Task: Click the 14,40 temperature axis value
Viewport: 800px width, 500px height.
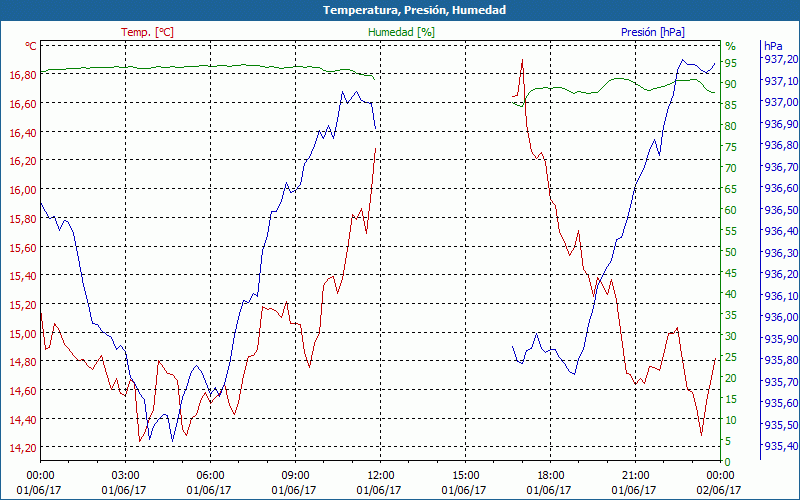Action: (x=23, y=420)
